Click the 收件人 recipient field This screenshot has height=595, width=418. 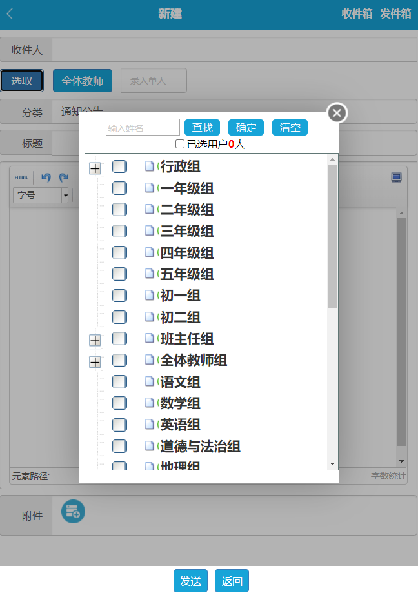[x=234, y=50]
